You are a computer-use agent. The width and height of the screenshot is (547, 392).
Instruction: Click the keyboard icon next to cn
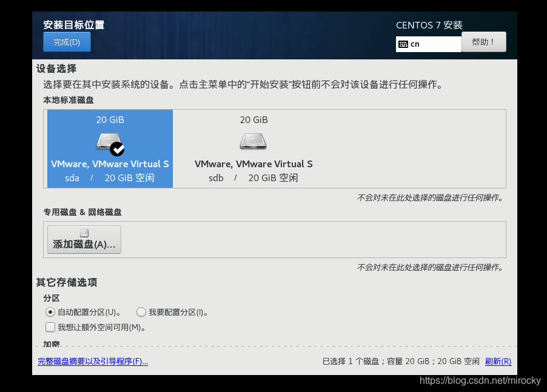point(404,44)
